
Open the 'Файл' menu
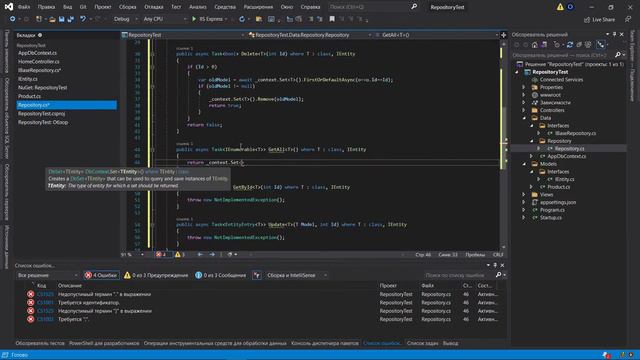tap(24, 7)
